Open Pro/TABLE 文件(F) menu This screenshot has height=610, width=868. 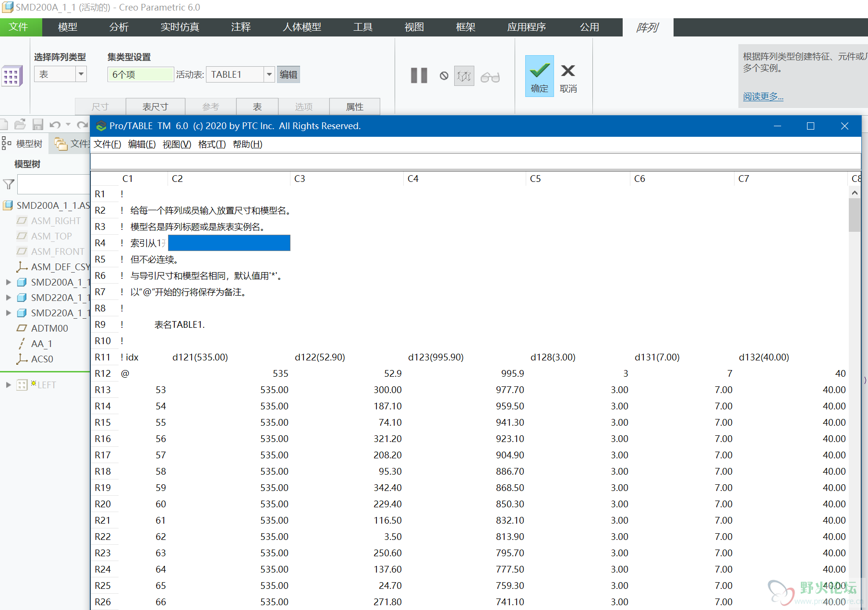point(107,144)
